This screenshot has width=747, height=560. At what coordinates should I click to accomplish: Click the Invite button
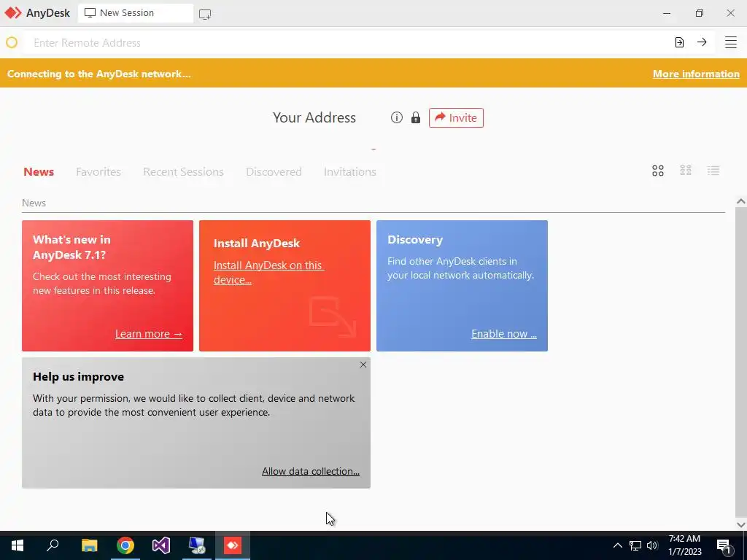coord(456,117)
